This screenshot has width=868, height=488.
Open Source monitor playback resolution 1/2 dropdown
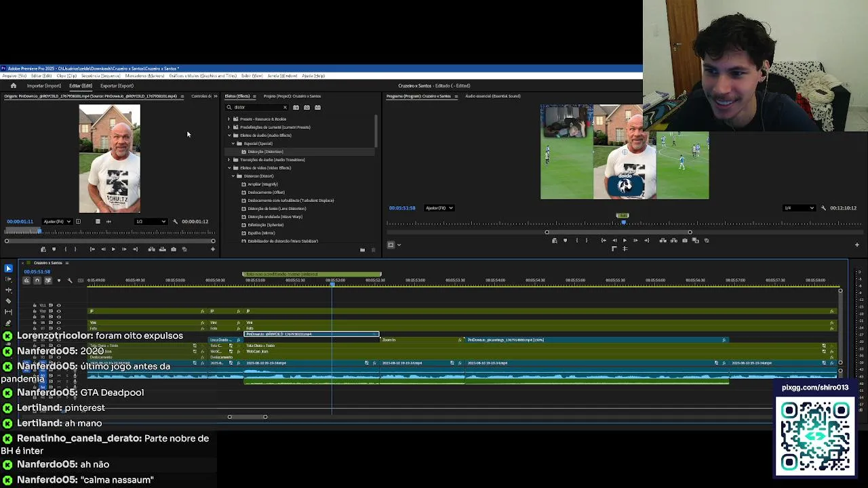coord(151,222)
